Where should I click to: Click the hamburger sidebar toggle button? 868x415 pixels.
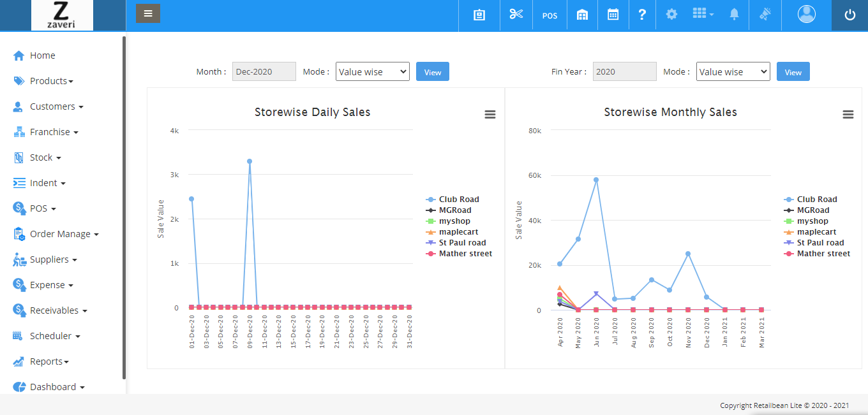148,13
